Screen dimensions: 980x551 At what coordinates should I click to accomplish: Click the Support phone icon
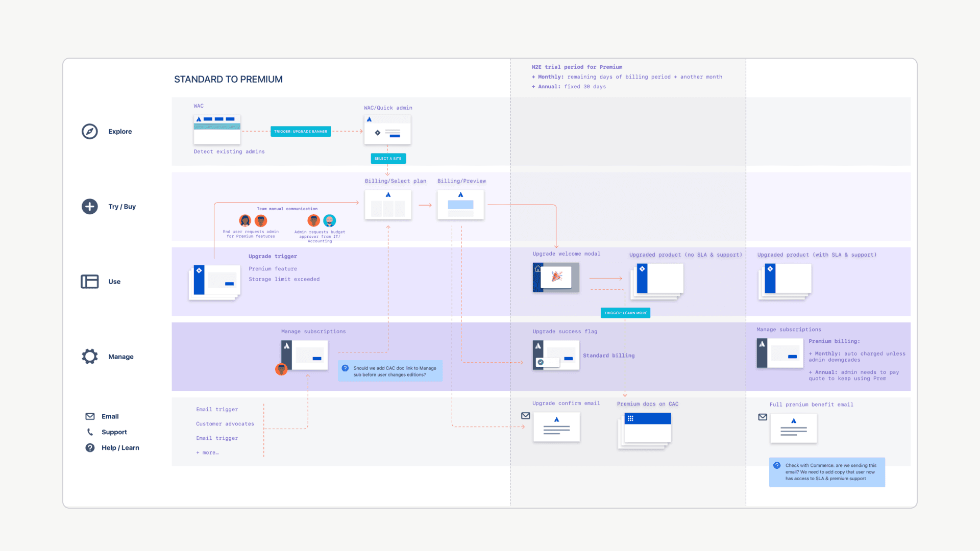point(90,432)
